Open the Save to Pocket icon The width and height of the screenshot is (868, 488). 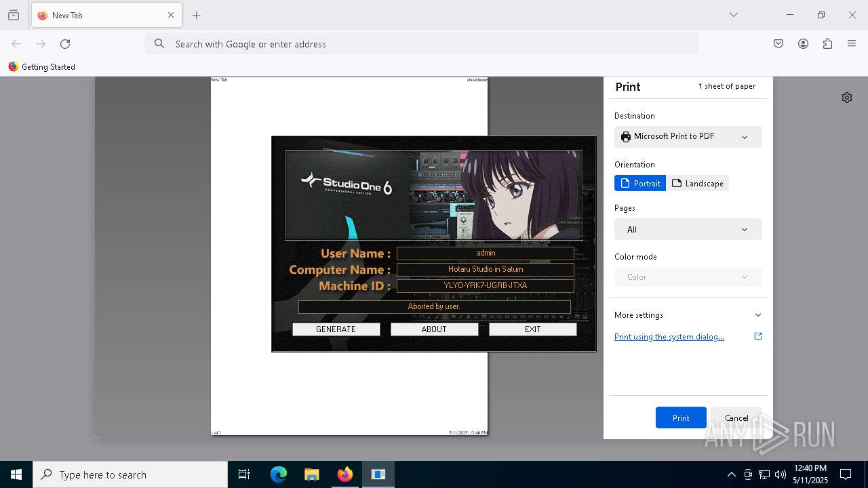point(778,44)
